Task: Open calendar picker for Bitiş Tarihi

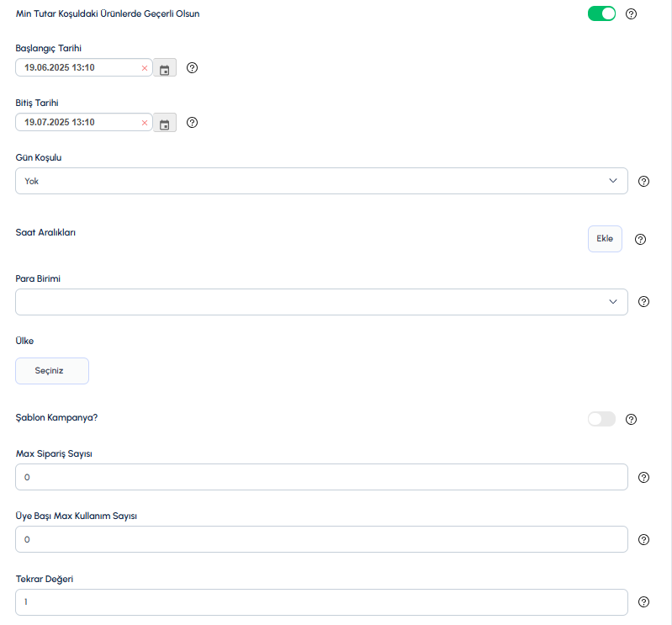Action: pyautogui.click(x=165, y=123)
